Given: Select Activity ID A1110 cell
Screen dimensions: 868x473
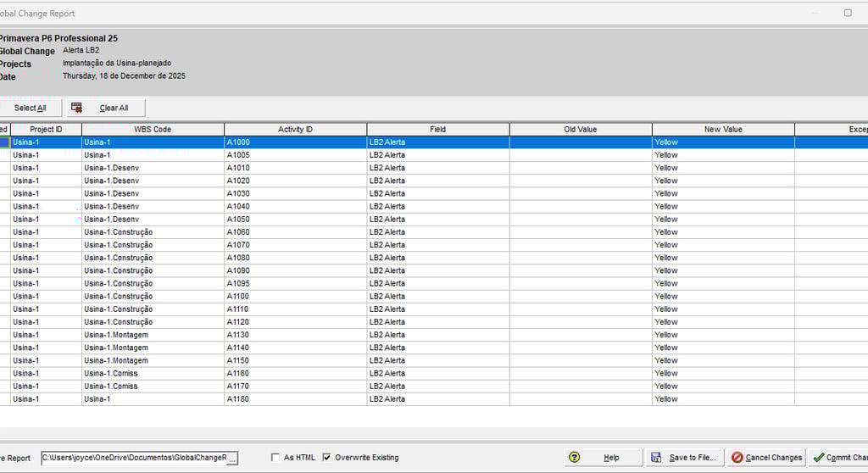Looking at the screenshot, I should pyautogui.click(x=296, y=309).
